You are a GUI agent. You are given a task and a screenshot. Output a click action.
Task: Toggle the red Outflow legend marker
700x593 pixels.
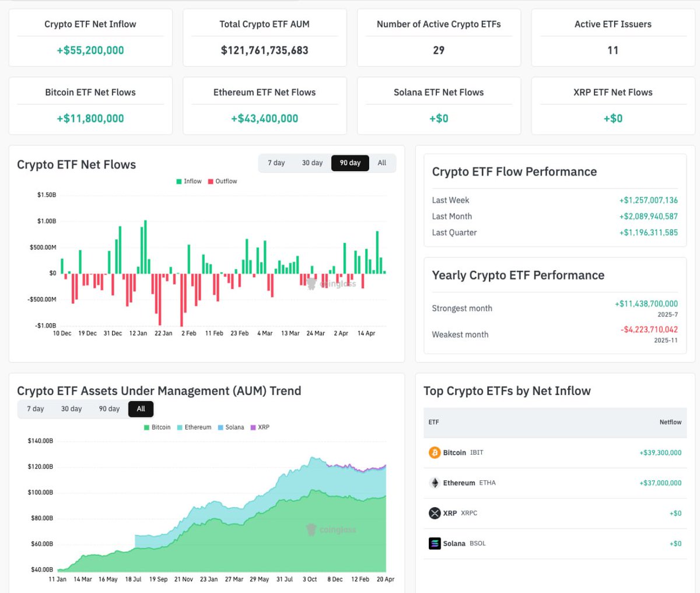tap(211, 182)
